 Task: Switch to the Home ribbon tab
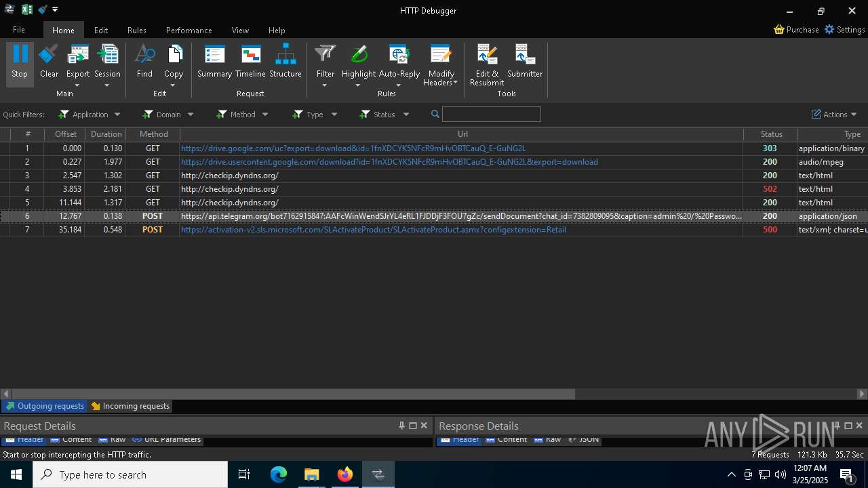coord(63,30)
